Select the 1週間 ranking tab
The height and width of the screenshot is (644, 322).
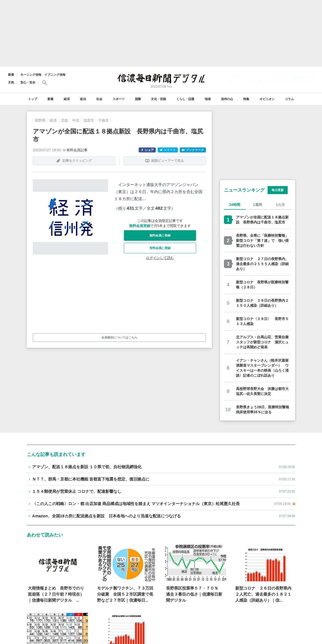click(x=257, y=205)
